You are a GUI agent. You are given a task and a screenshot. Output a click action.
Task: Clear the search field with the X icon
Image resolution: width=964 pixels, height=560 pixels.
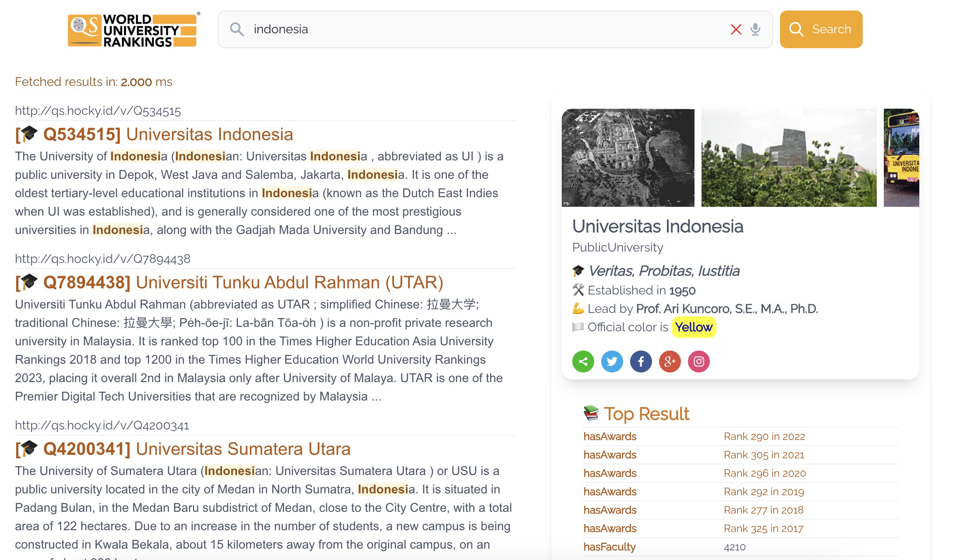(737, 29)
